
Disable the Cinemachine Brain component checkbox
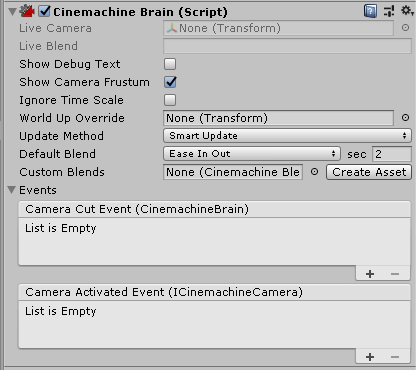coord(44,11)
